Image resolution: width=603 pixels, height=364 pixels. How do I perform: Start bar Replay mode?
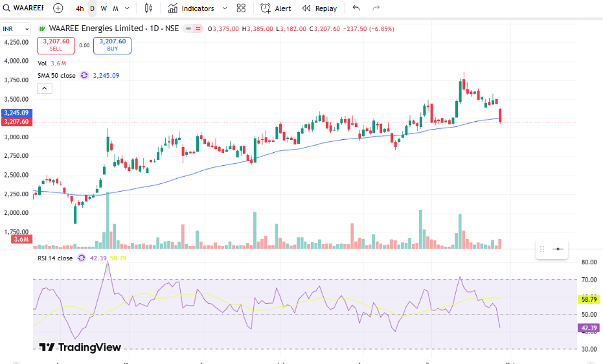(x=319, y=8)
